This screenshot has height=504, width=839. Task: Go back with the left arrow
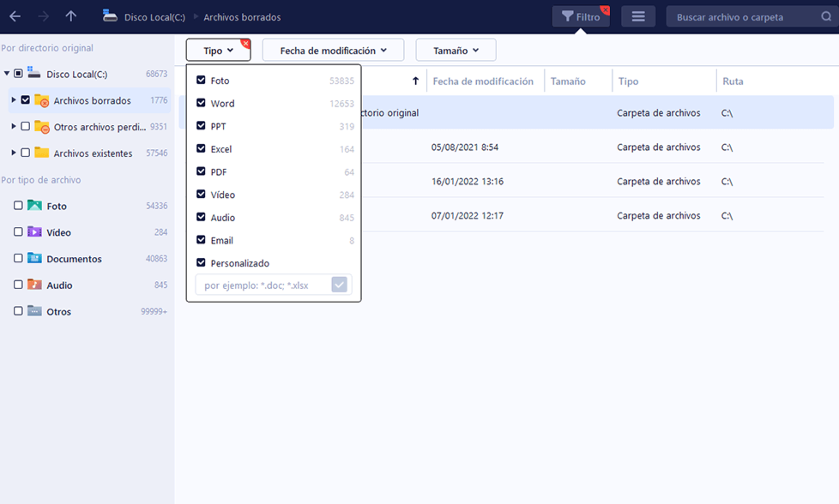coord(15,16)
